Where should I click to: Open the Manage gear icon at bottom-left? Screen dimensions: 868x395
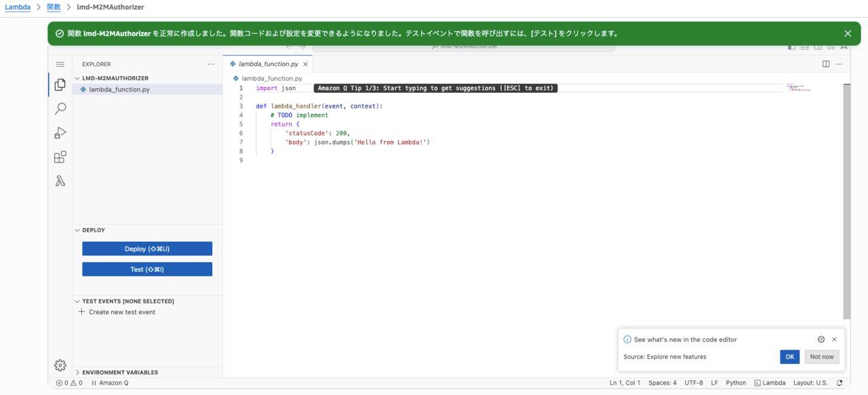click(x=60, y=365)
